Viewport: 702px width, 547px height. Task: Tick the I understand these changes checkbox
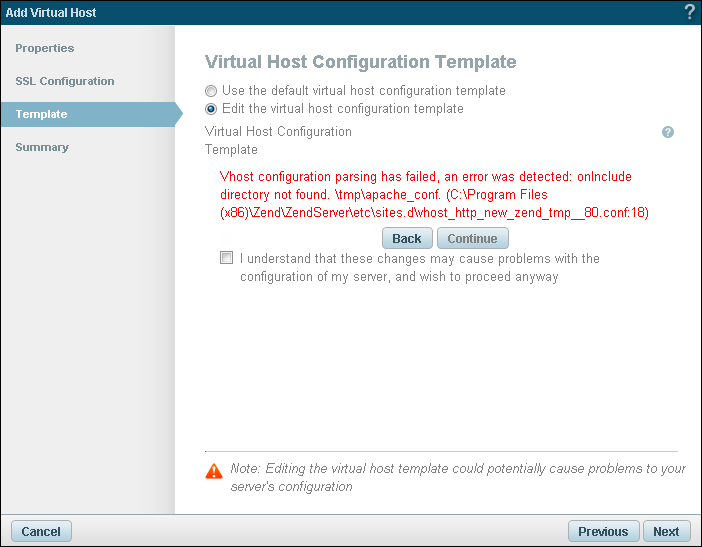pyautogui.click(x=226, y=259)
